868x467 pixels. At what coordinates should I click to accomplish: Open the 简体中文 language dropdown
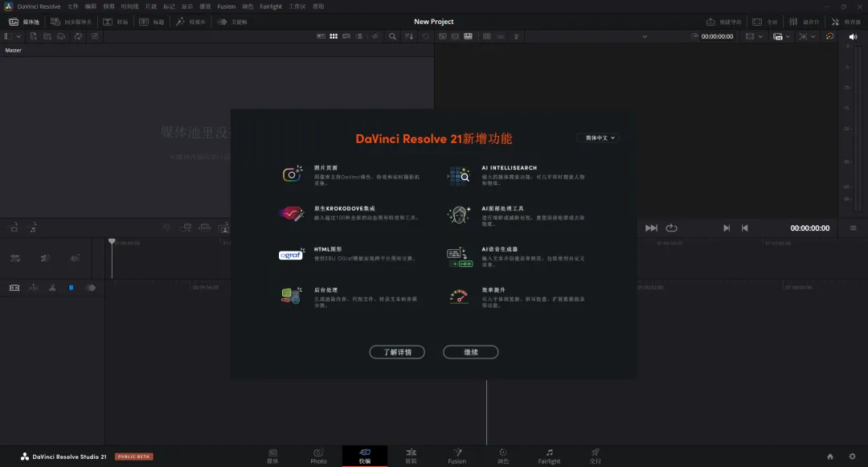tap(599, 137)
